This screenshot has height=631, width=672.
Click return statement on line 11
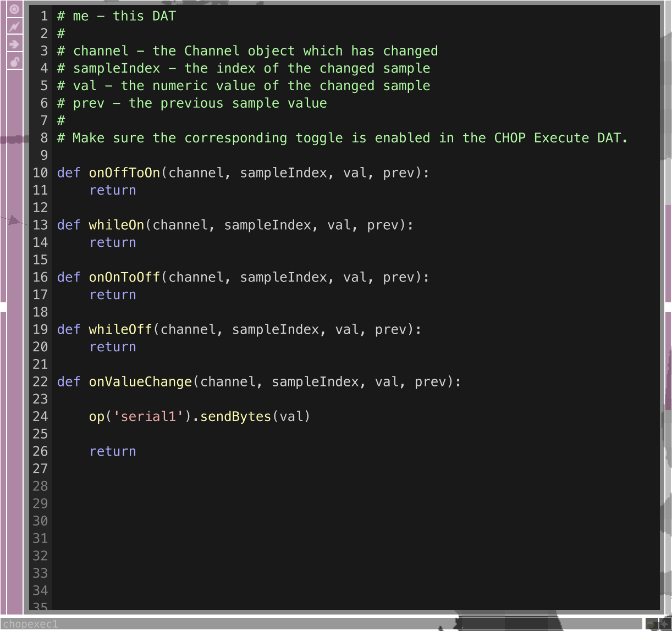click(x=113, y=190)
